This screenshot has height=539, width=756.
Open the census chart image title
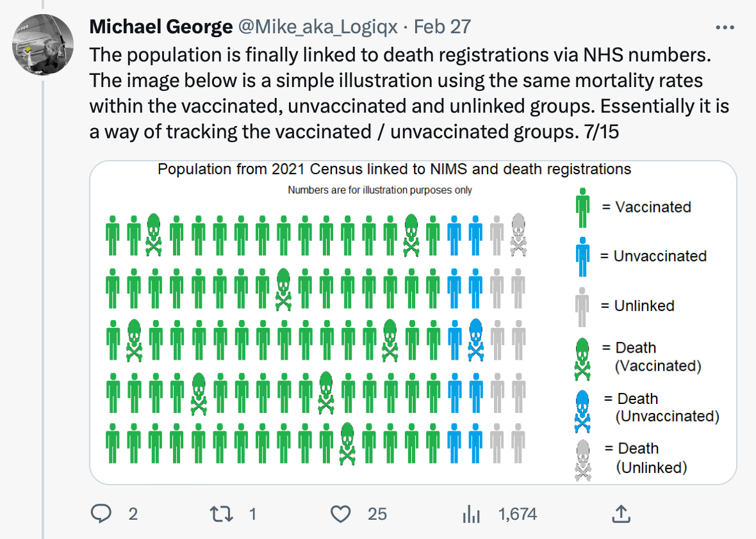tap(395, 169)
